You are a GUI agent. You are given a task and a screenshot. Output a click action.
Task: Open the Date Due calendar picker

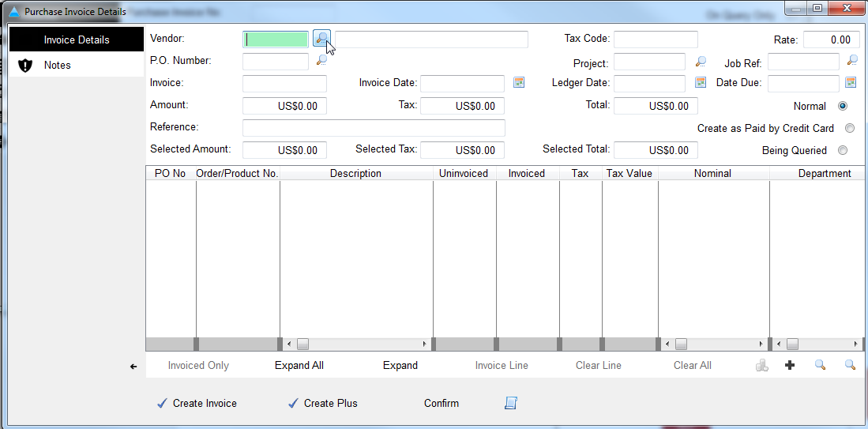tap(851, 82)
